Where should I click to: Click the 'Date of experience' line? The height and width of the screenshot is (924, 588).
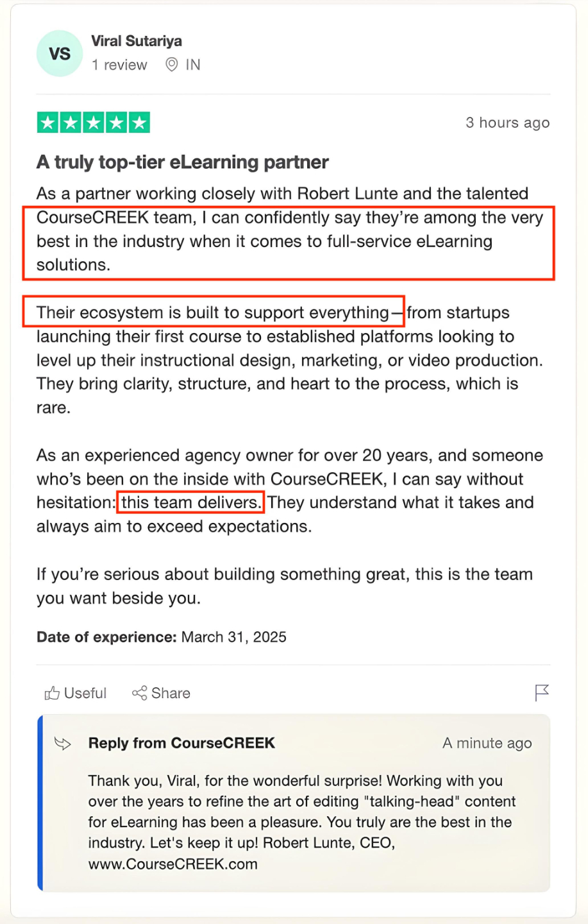161,637
